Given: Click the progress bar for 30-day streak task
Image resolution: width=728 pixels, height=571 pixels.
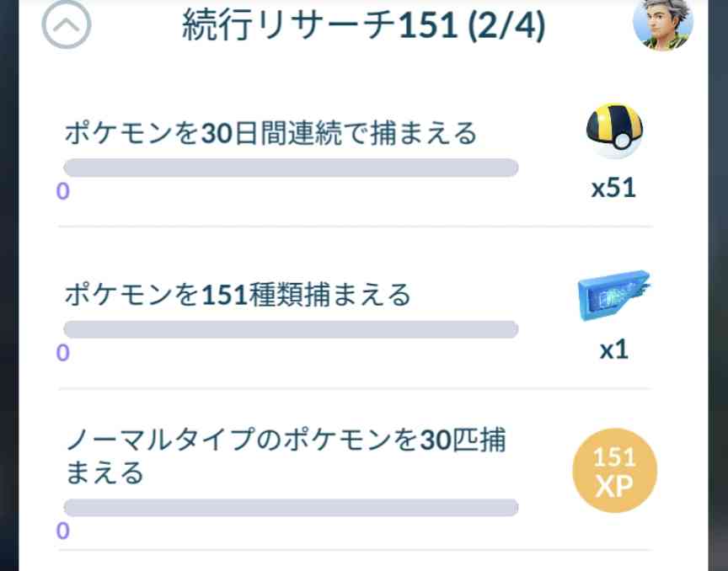Looking at the screenshot, I should click(291, 168).
